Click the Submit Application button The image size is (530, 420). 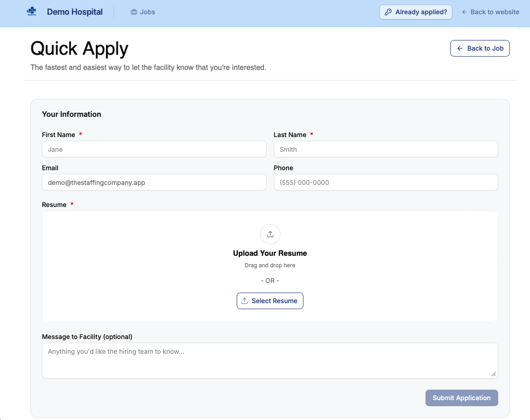click(462, 398)
